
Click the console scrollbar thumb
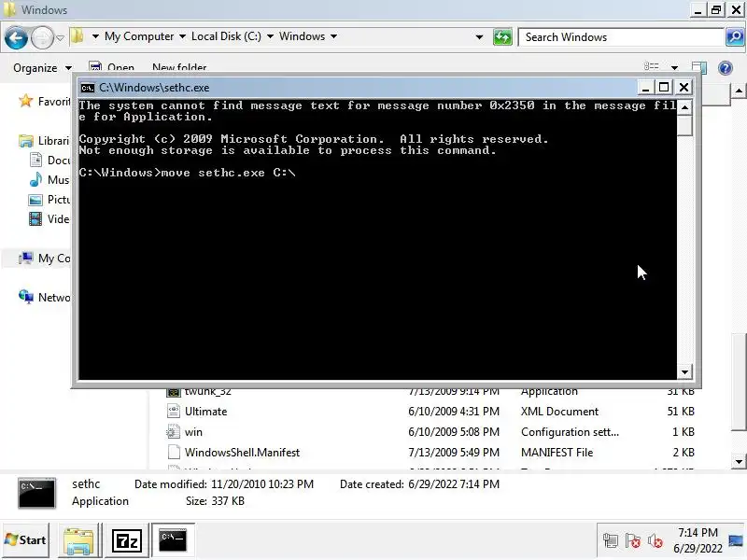click(684, 126)
